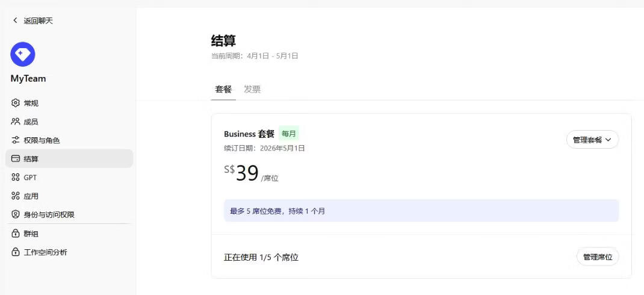Click the 最多 5 席位免费 promo banner
The width and height of the screenshot is (644, 295).
(x=421, y=211)
